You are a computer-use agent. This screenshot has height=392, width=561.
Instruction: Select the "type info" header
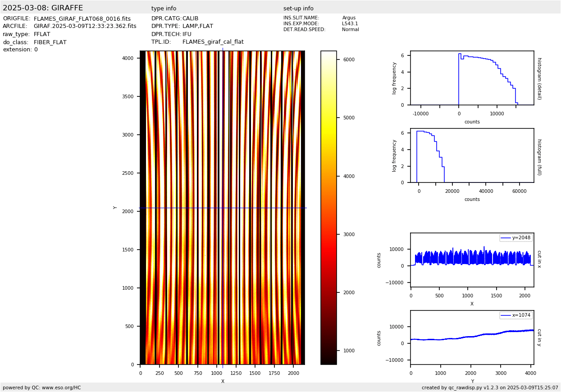tap(164, 9)
